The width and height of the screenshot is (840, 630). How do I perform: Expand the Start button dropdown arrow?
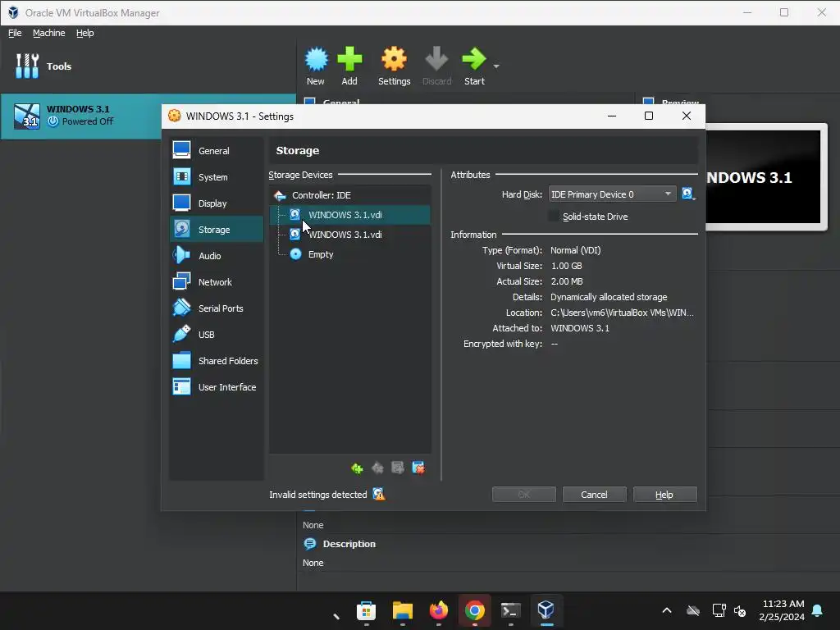(x=496, y=66)
